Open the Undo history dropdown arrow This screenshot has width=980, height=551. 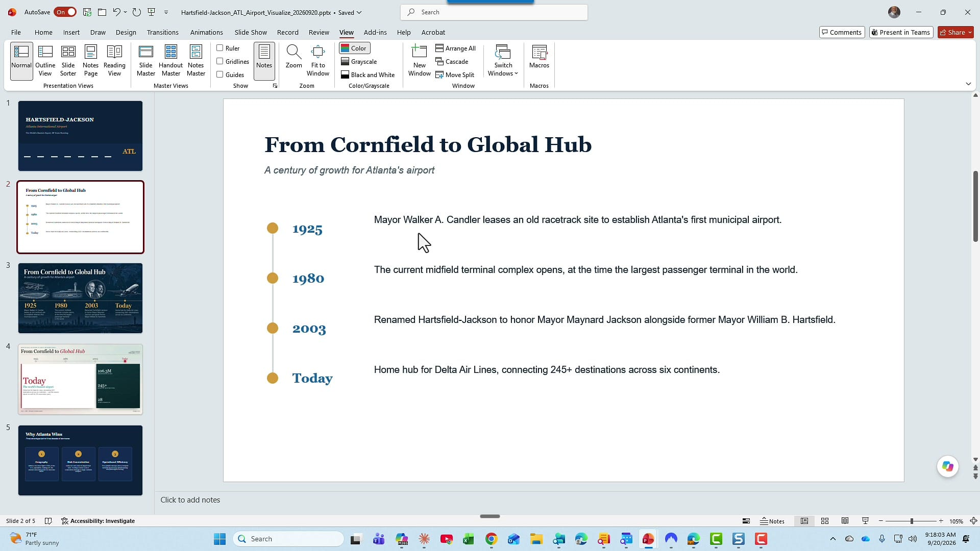coord(126,12)
